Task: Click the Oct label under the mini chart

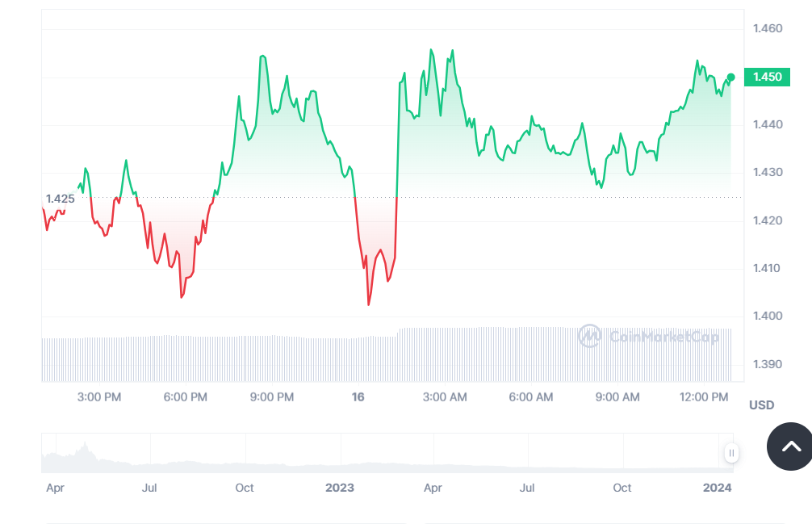Action: tap(244, 488)
